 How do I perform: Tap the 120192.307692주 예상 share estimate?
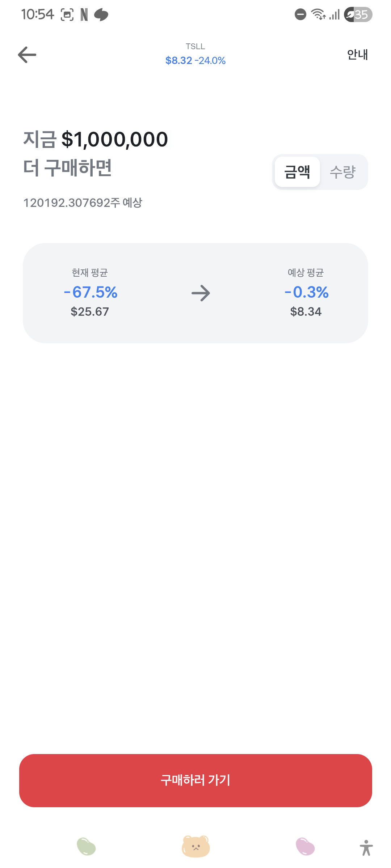click(x=83, y=203)
